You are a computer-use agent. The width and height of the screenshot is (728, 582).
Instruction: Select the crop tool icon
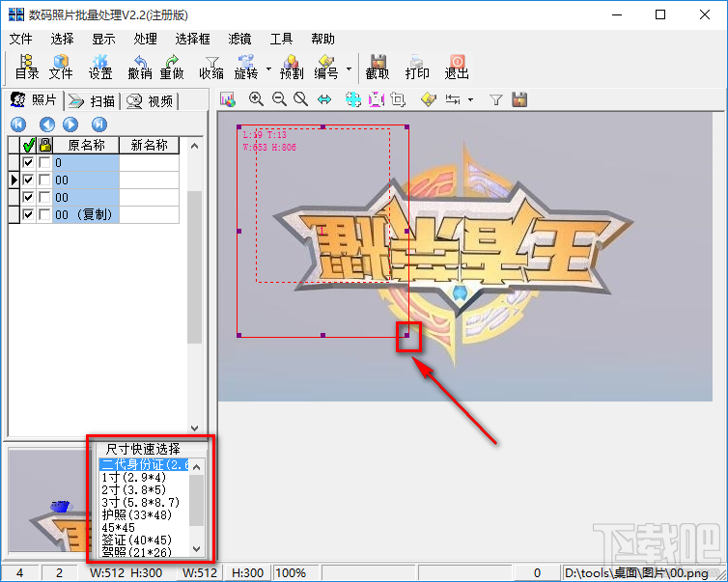[398, 99]
